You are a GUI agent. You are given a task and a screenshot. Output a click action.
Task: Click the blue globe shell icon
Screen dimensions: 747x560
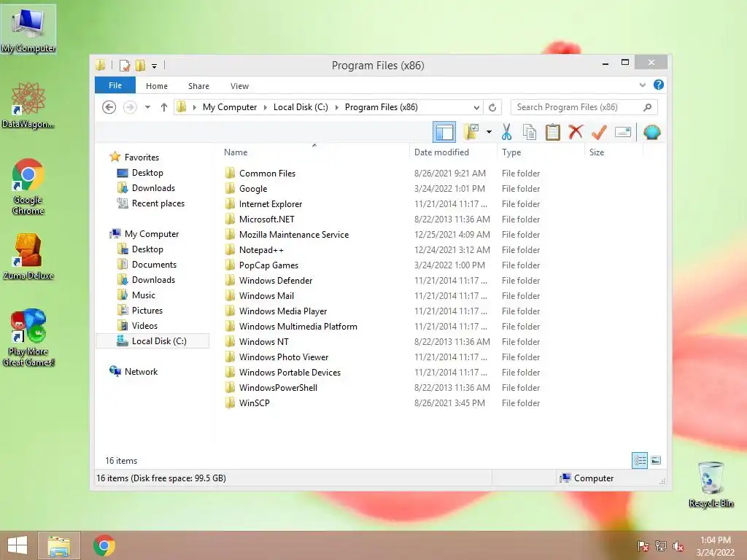coord(651,132)
